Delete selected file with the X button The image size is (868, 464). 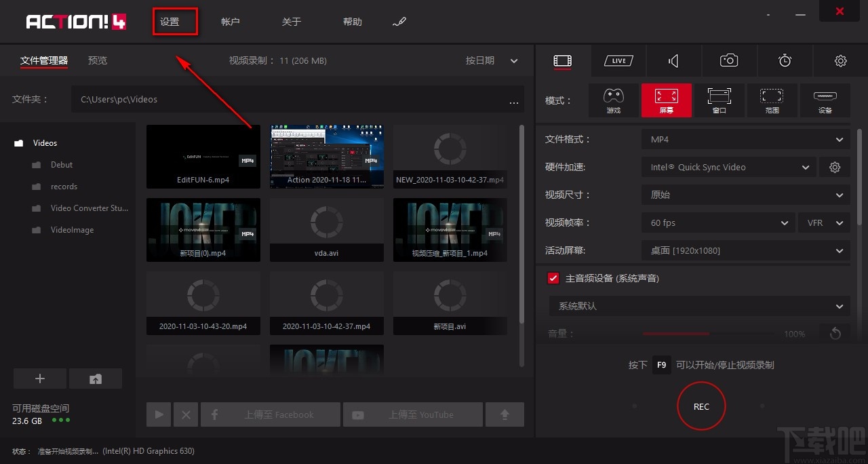[x=186, y=414]
